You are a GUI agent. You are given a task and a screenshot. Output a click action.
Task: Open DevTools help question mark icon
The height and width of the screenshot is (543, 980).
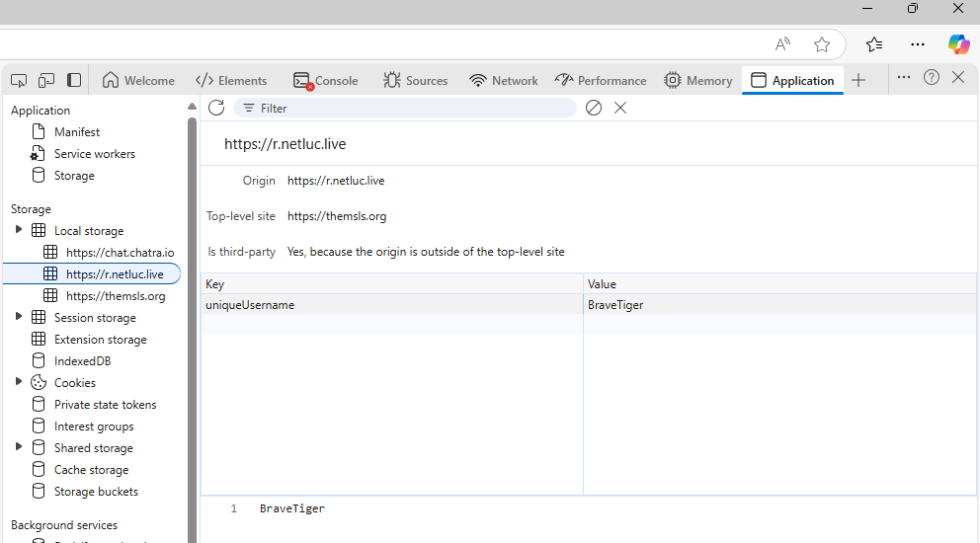pos(932,78)
